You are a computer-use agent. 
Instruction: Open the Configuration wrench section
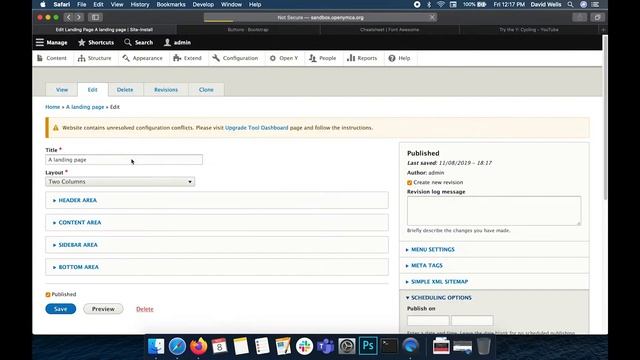click(x=235, y=58)
